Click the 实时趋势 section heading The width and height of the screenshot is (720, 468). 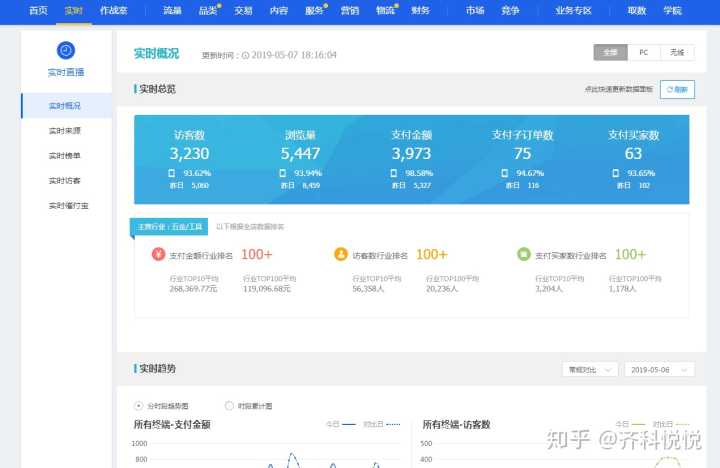tap(157, 368)
